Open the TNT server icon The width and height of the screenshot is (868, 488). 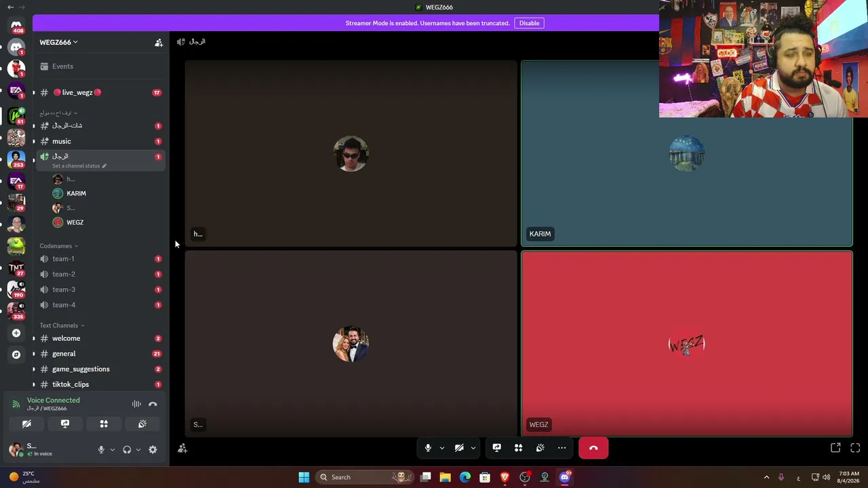[x=16, y=268]
